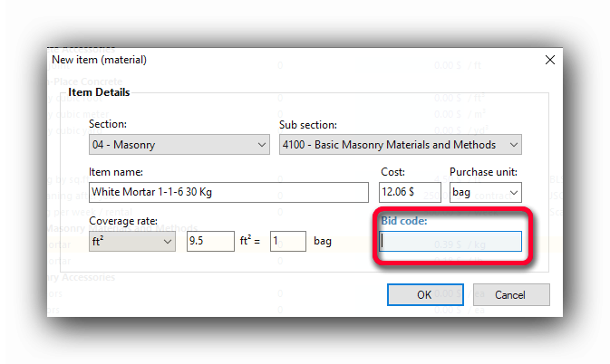610x364 pixels.
Task: Expand the Coverage rate unit dropdown
Action: (x=132, y=242)
